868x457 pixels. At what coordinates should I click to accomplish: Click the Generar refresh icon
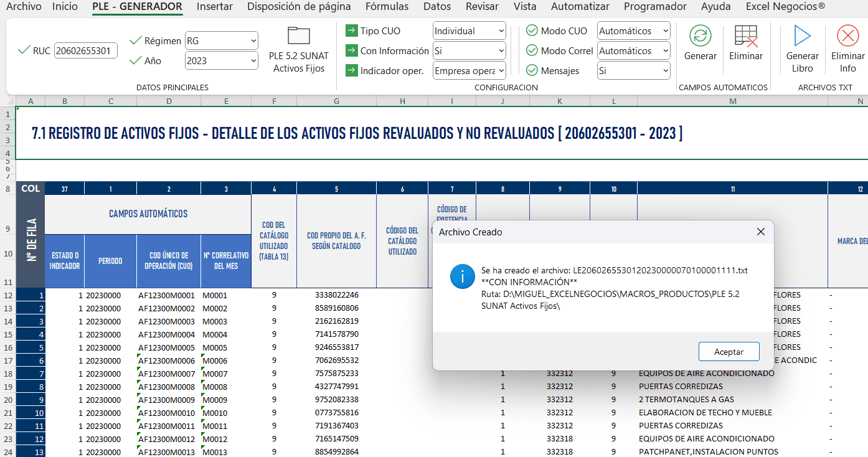click(701, 36)
